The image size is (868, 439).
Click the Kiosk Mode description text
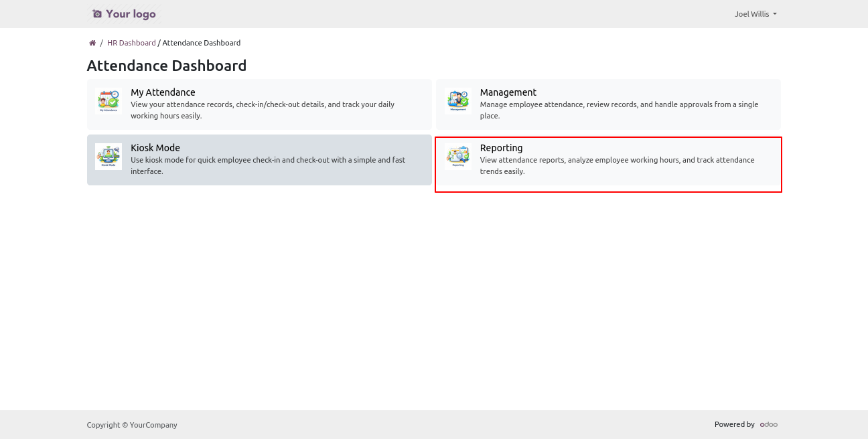click(x=267, y=165)
